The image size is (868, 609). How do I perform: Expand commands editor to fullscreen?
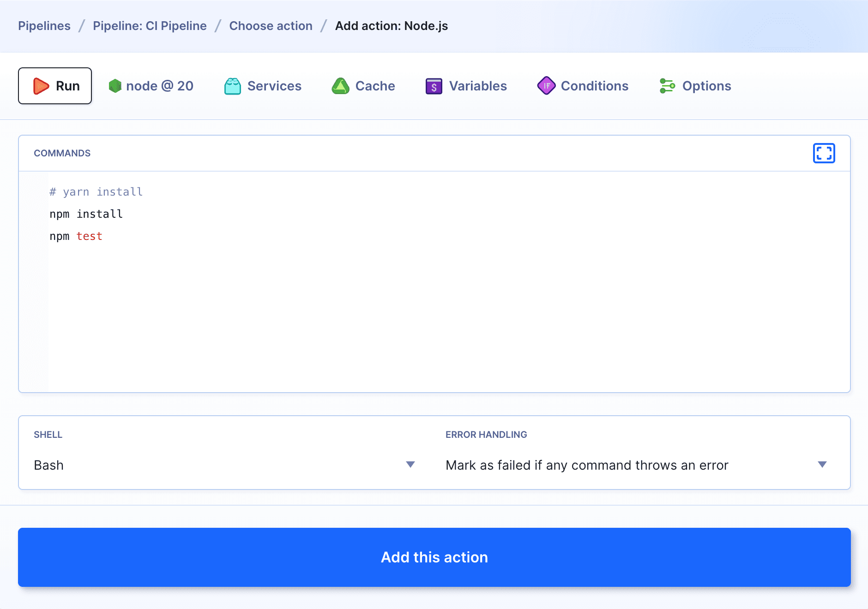click(824, 153)
